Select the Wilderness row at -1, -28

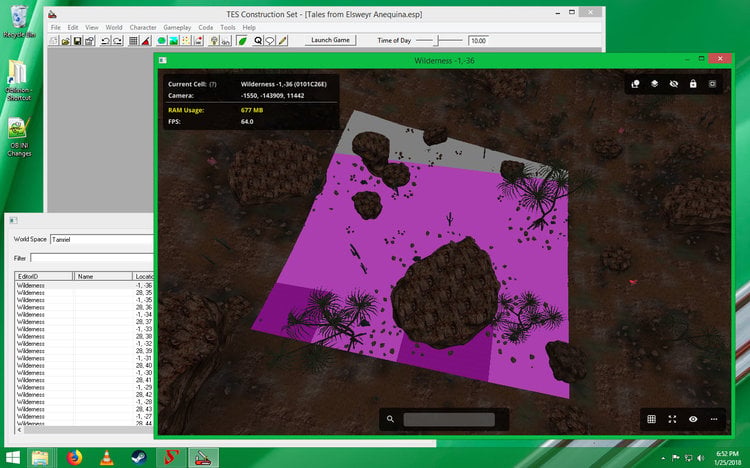click(84, 401)
